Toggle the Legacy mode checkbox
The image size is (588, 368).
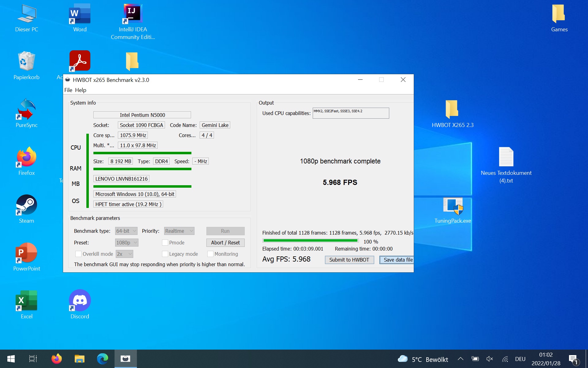[165, 254]
